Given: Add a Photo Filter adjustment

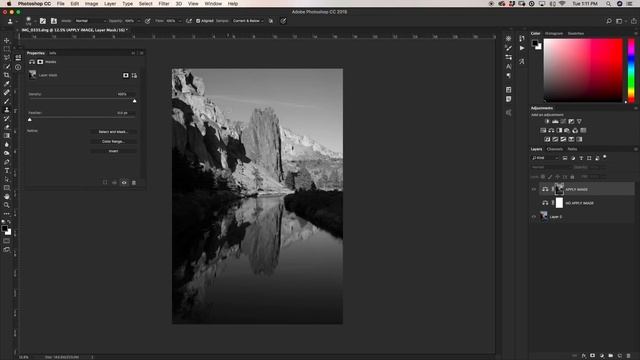Looking at the screenshot, I should (567, 130).
